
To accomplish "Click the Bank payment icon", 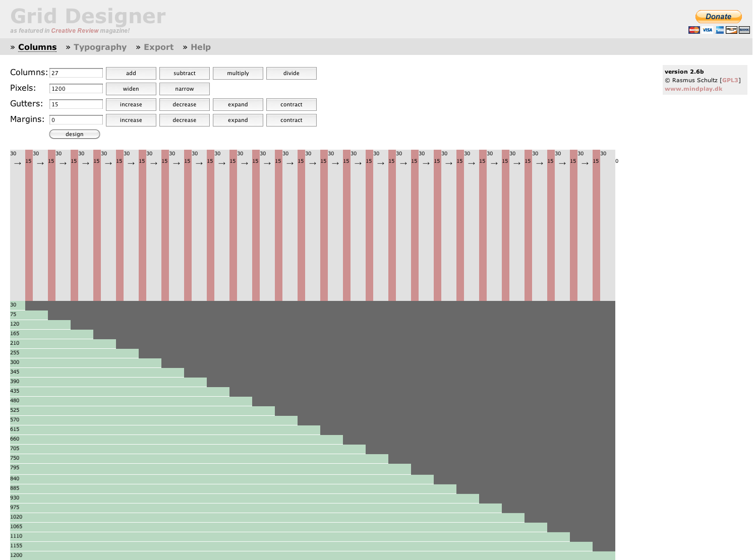I will (744, 30).
